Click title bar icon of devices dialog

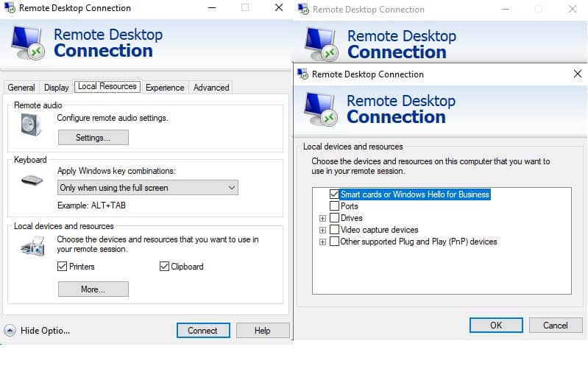302,74
